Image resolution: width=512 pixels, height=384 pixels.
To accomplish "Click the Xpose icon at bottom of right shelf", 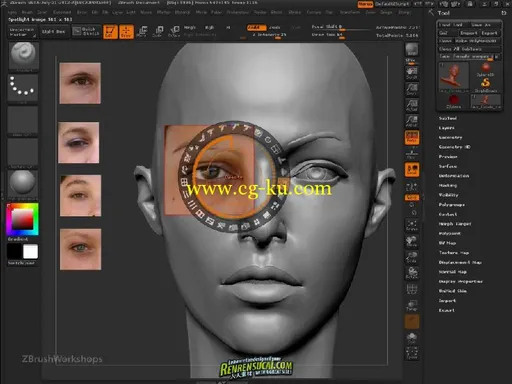I will click(x=412, y=353).
